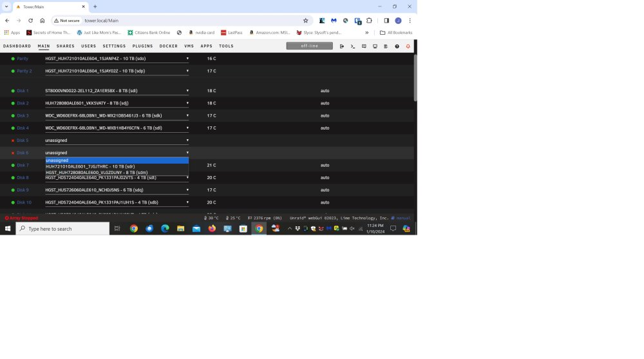644x359 pixels.
Task: Open the 'Citizens Bank Online' bookmark
Action: (x=149, y=32)
